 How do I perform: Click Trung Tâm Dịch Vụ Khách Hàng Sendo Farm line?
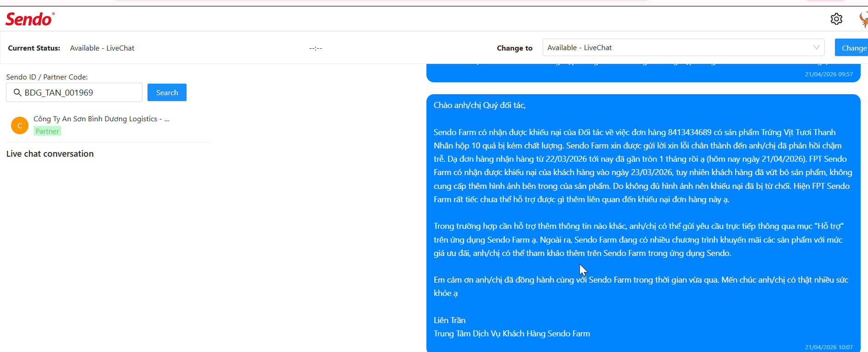[512, 334]
